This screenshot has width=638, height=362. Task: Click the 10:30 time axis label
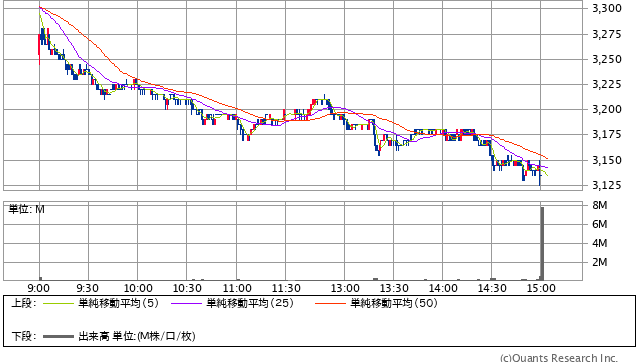pyautogui.click(x=187, y=288)
